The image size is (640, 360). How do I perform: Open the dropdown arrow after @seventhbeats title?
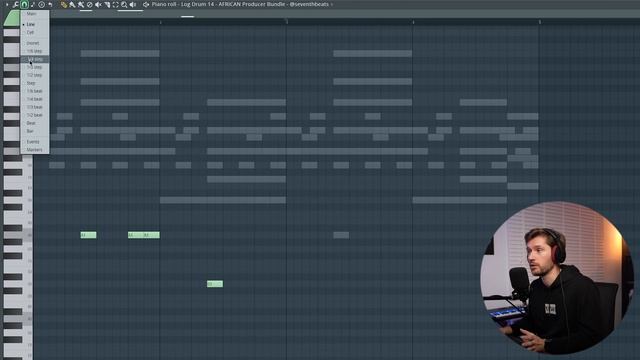click(332, 4)
